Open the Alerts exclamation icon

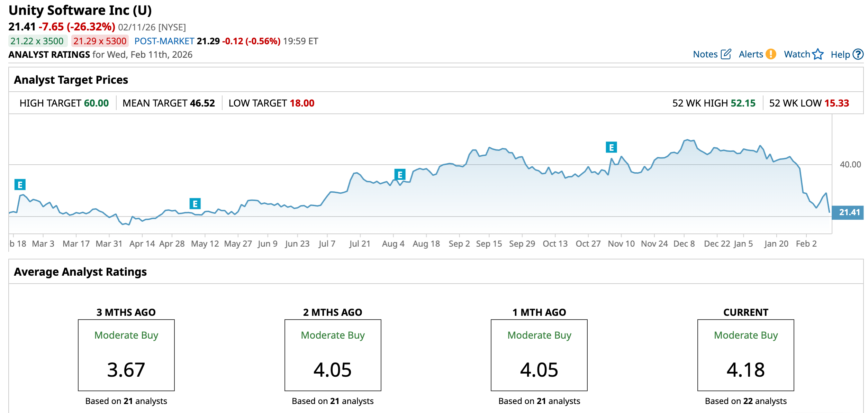(770, 54)
